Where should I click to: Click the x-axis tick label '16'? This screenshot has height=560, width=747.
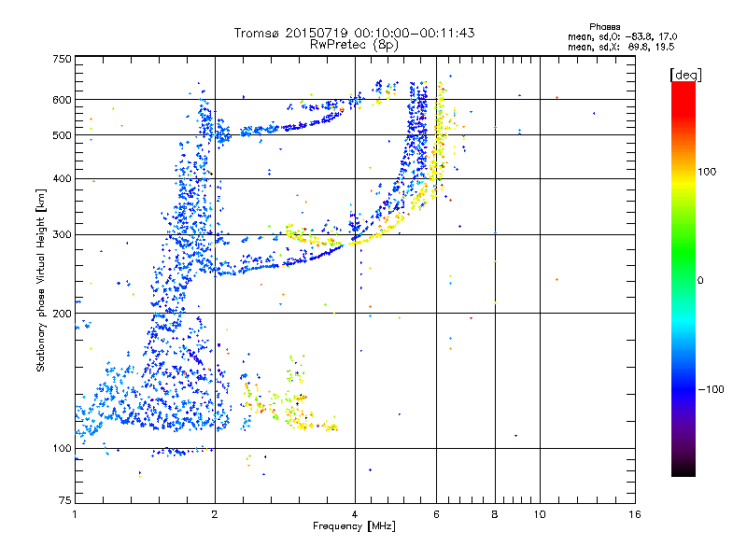pyautogui.click(x=635, y=514)
